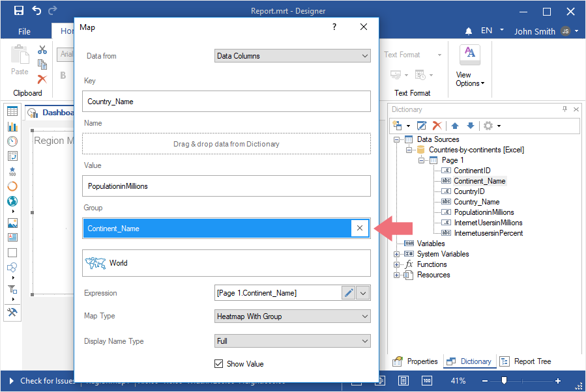586x392 pixels.
Task: Toggle the Show Value checkbox
Action: [219, 364]
